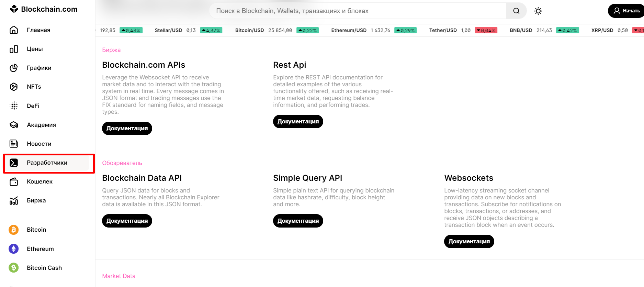Viewport: 644px width, 287px height.
Task: Click the DeFi dotted grid icon
Action: tap(14, 106)
